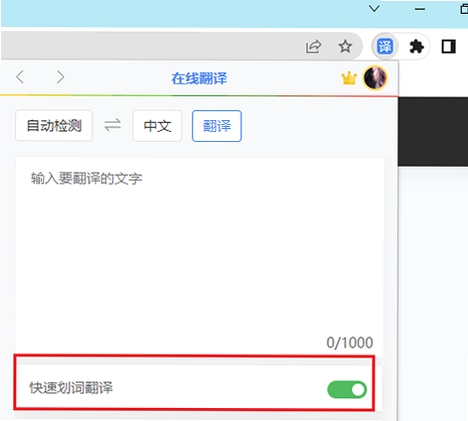Open the Extensions puzzle piece menu
The height and width of the screenshot is (421, 468).
416,47
